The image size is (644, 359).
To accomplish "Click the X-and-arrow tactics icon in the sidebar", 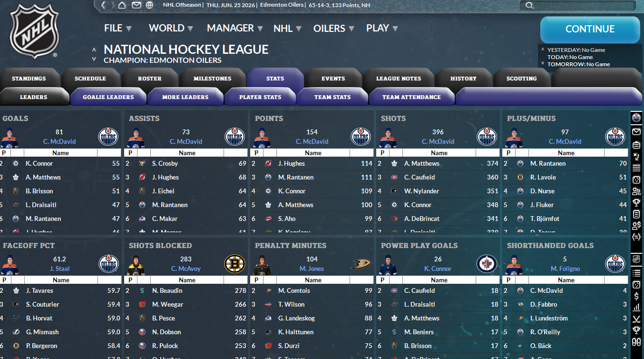I will click(x=636, y=156).
